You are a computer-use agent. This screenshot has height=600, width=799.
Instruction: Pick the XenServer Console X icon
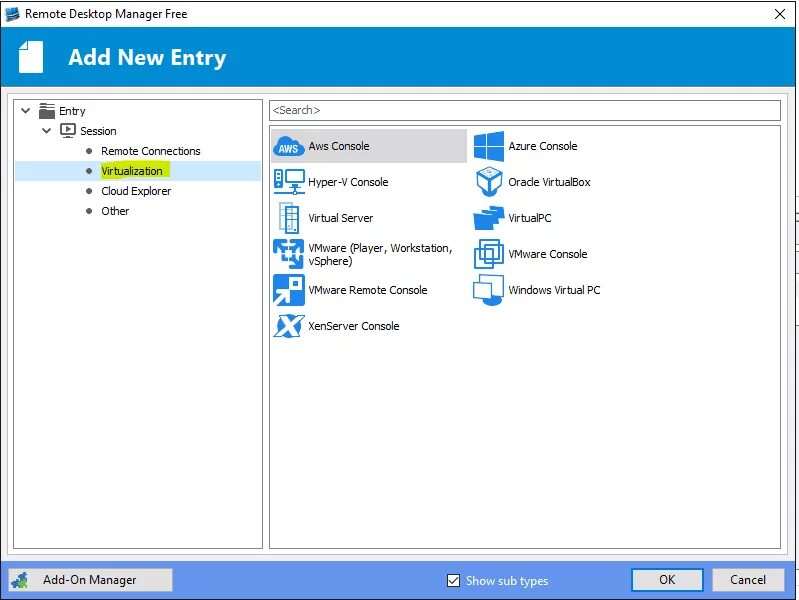pos(288,326)
